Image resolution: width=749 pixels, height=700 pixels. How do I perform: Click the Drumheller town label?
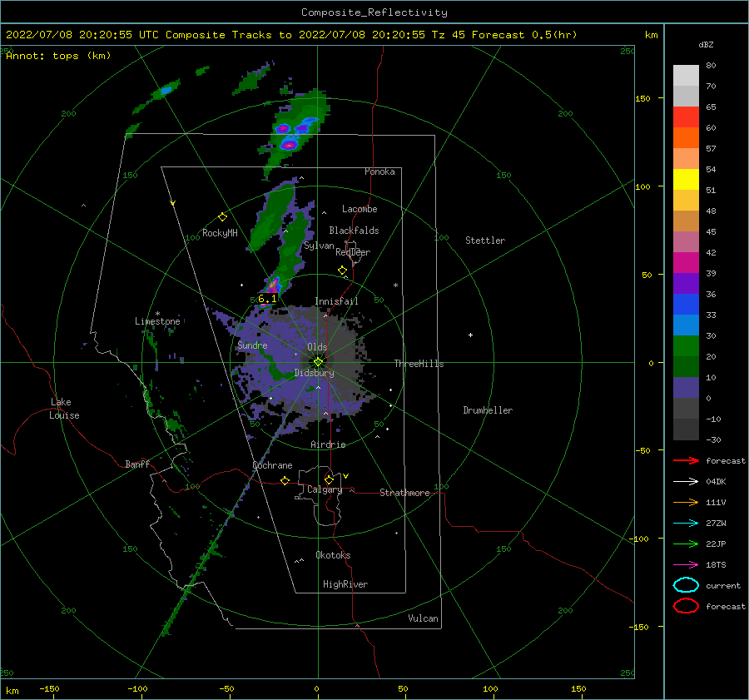pyautogui.click(x=488, y=410)
